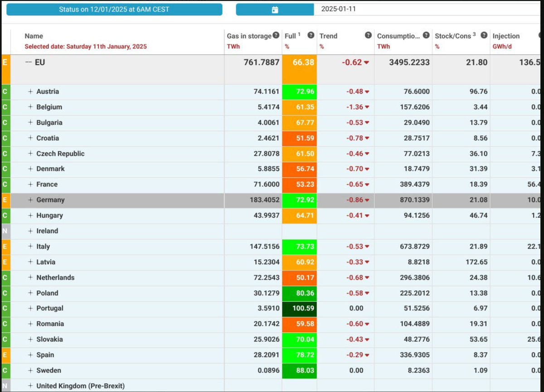
Task: Sort by the Injection column header
Action: pos(506,36)
